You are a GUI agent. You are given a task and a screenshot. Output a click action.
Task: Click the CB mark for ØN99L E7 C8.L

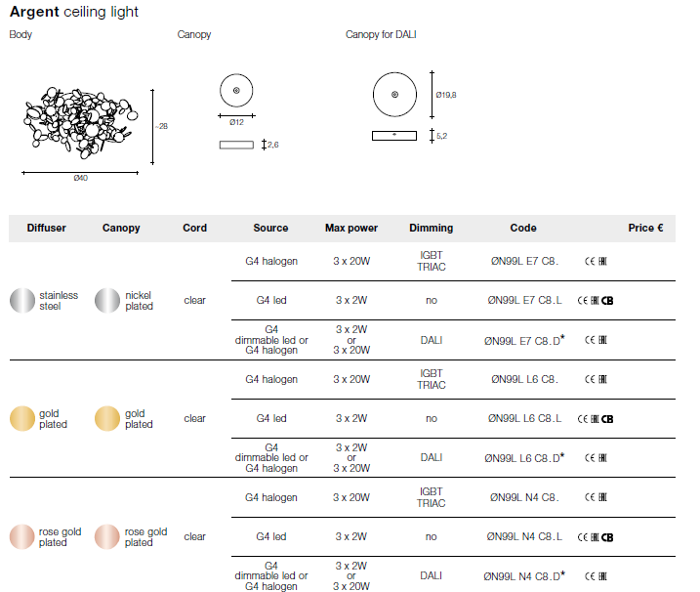coord(607,301)
